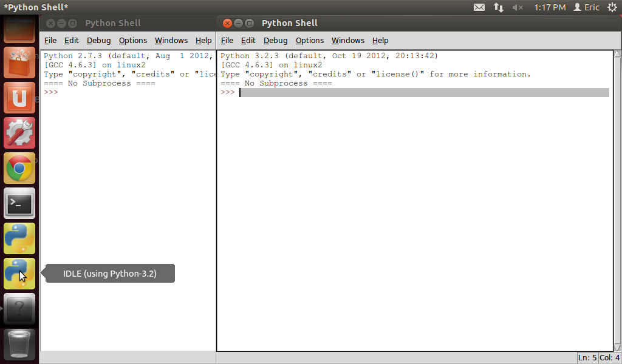Open Ubuntu Software Center from launcher

click(19, 62)
